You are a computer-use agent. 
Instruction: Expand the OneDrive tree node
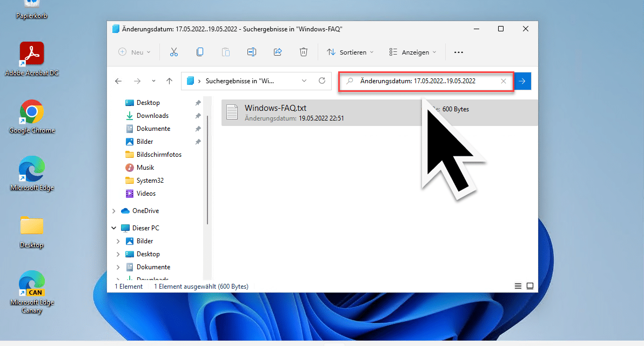114,211
